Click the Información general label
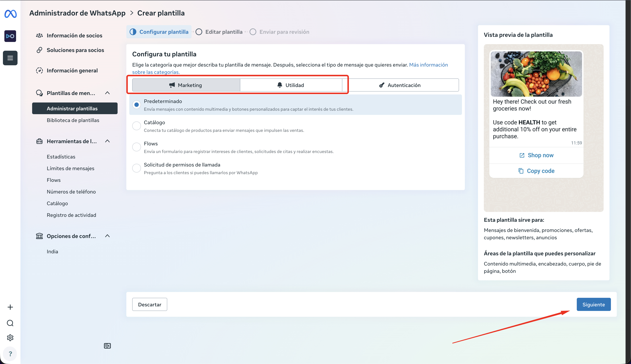Image resolution: width=631 pixels, height=364 pixels. pyautogui.click(x=72, y=71)
